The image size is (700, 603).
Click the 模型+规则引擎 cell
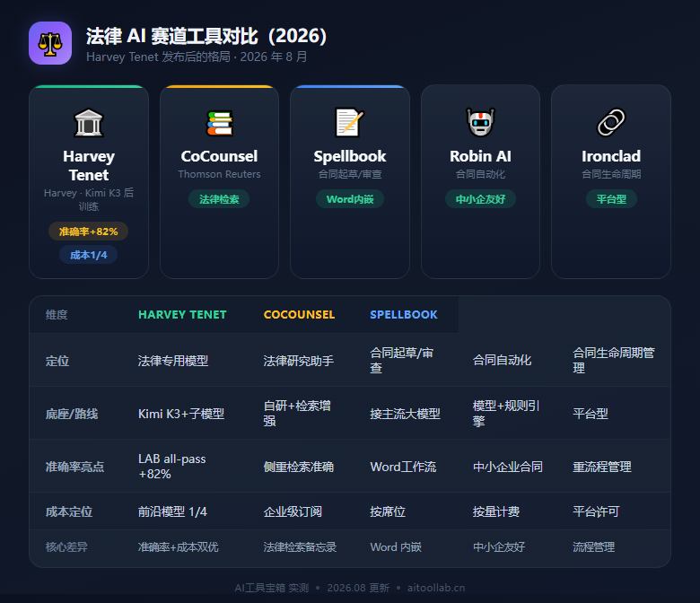[506, 414]
